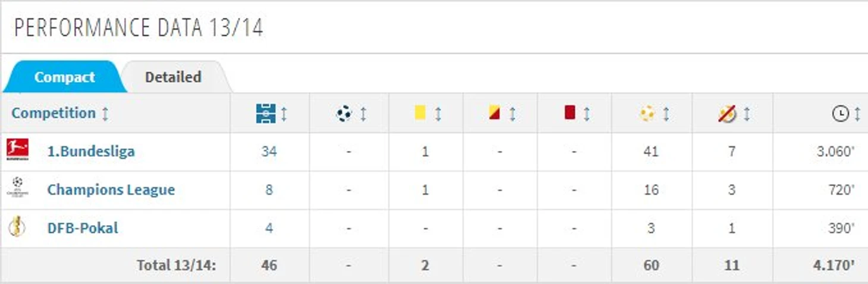Image resolution: width=868 pixels, height=284 pixels.
Task: Click the goals conceded ball icon
Action: pos(647,113)
